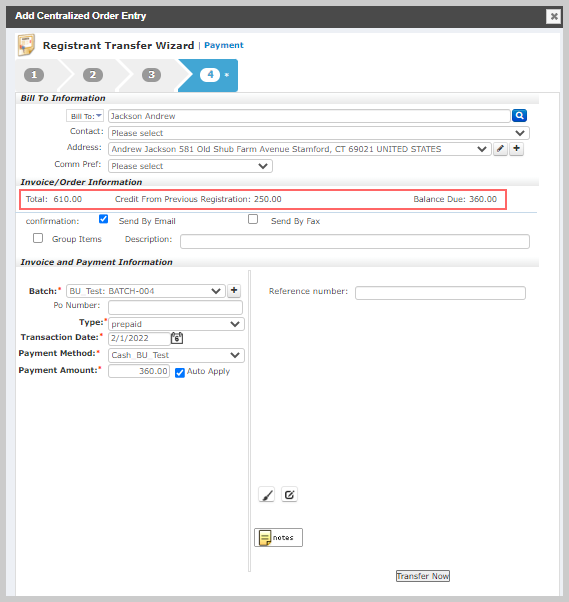Click the brush icon above the notes button
Screen dimensions: 569x602
[266, 494]
